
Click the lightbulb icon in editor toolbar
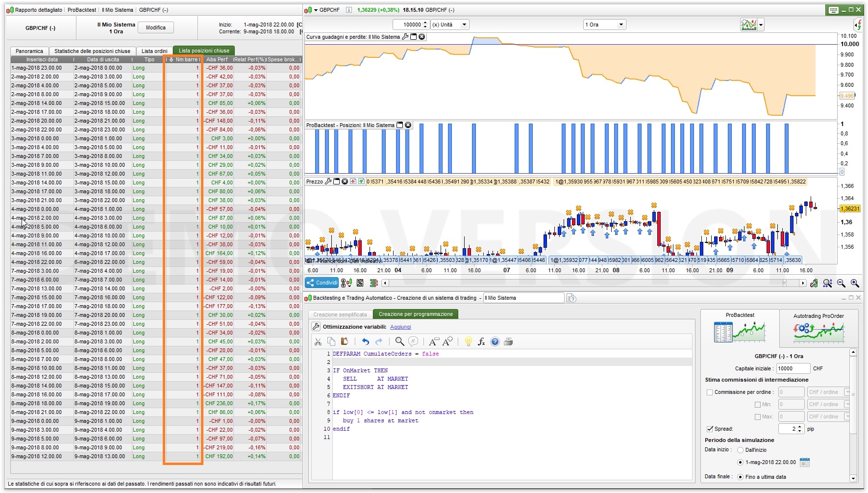468,342
